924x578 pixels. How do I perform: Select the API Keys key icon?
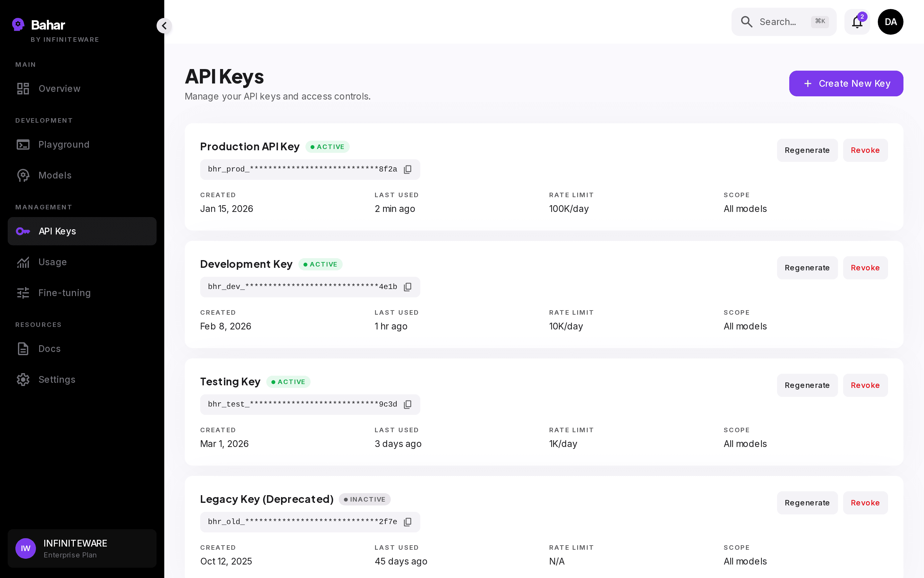[23, 231]
